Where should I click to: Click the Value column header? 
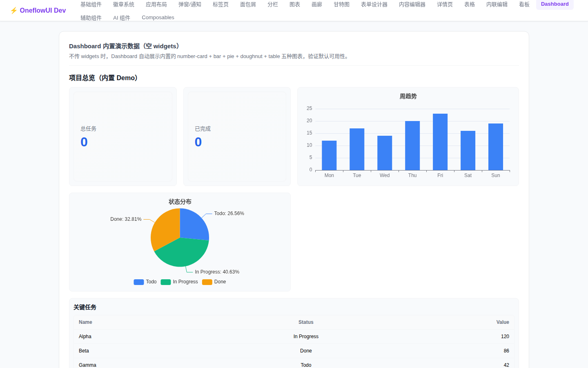coord(503,322)
